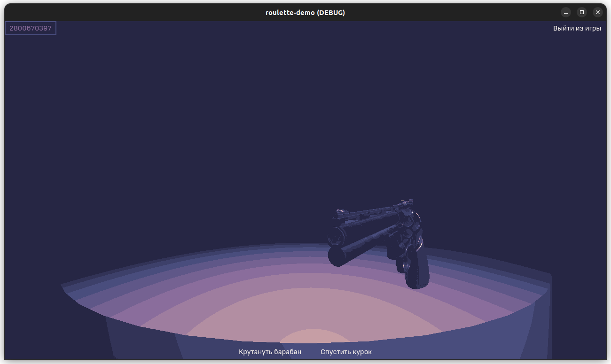This screenshot has width=611, height=364.
Task: Click the "Спустить курок" button
Action: (346, 352)
